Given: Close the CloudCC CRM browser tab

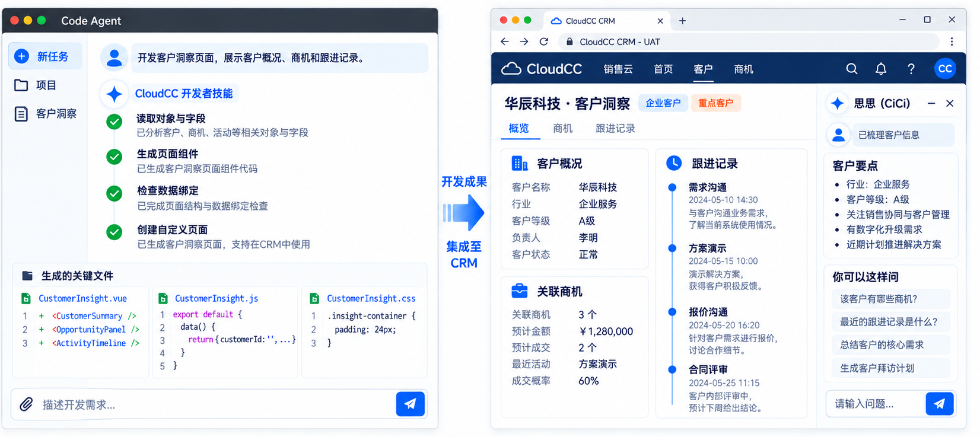Looking at the screenshot, I should coord(660,21).
